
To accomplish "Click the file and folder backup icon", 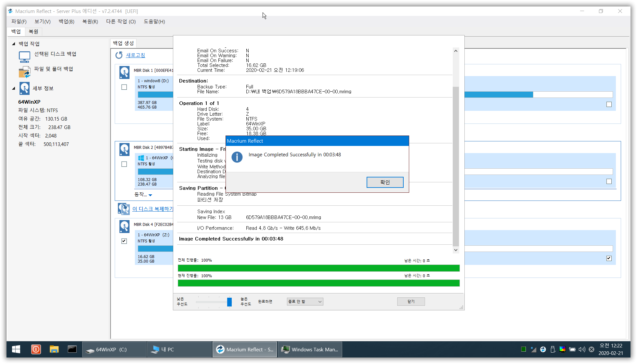I will click(x=24, y=72).
